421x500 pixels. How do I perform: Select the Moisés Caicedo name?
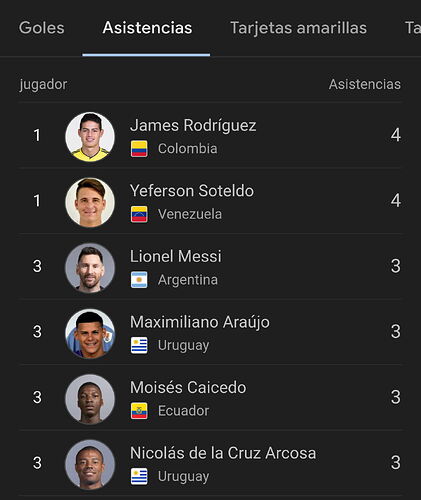click(188, 388)
